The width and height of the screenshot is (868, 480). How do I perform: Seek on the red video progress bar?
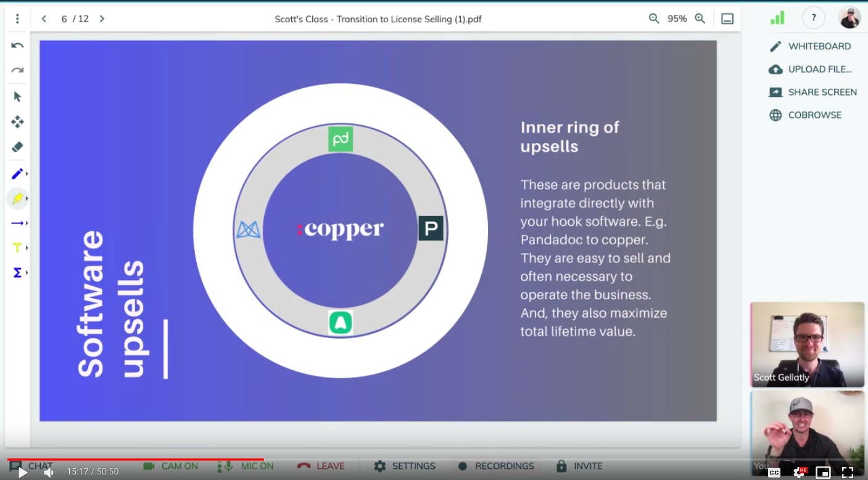pyautogui.click(x=136, y=459)
